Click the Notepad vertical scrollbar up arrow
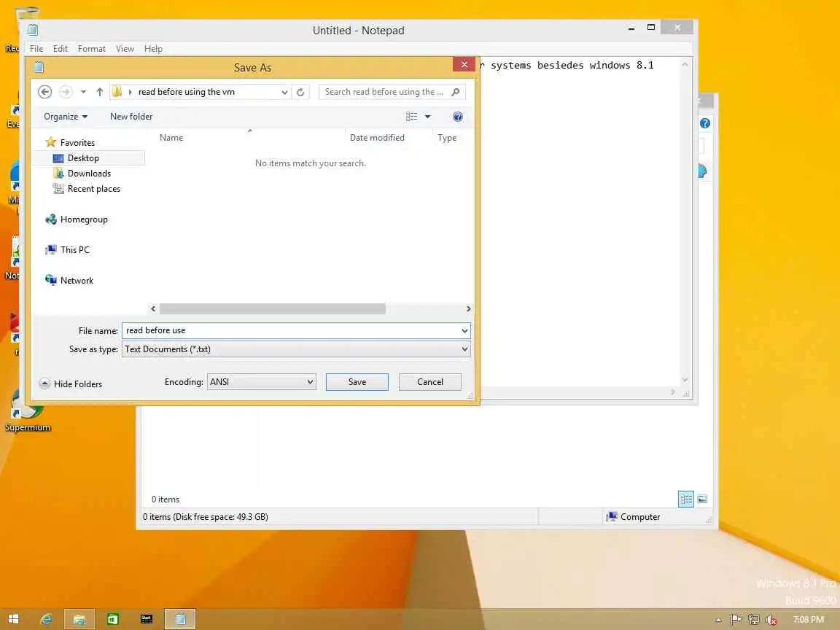Viewport: 840px width, 630px height. click(685, 64)
